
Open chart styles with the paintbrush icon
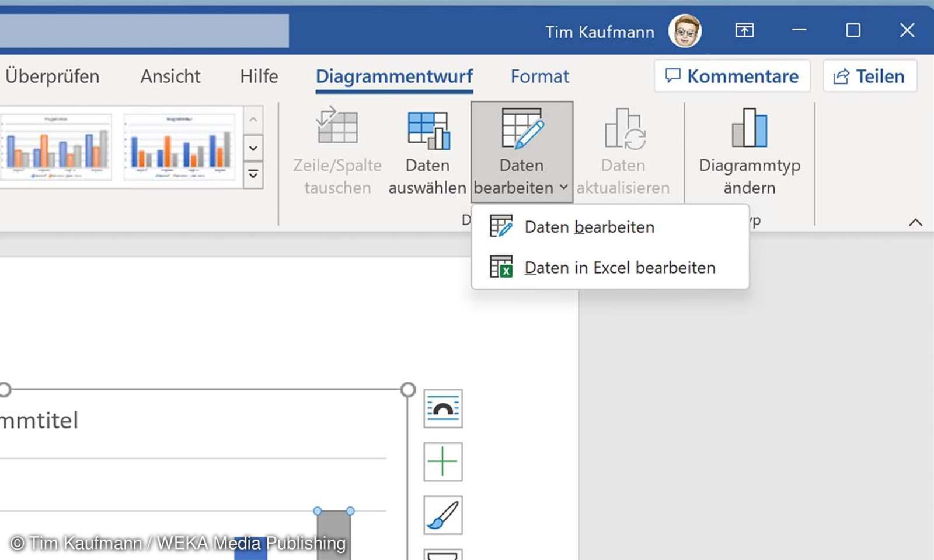click(x=442, y=514)
